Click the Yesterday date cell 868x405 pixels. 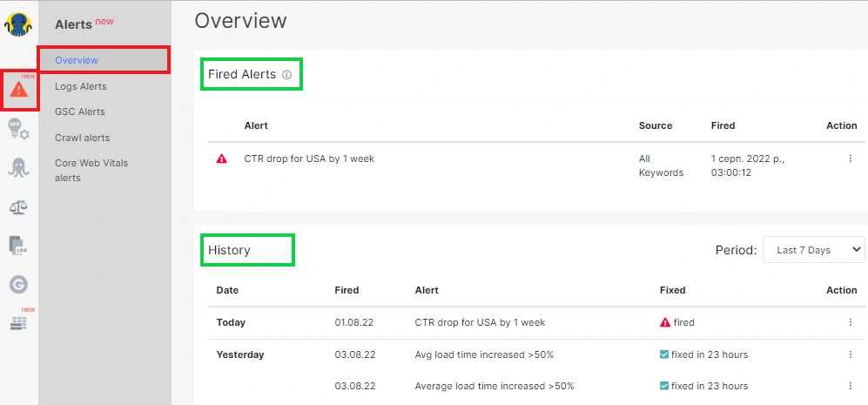coord(240,354)
